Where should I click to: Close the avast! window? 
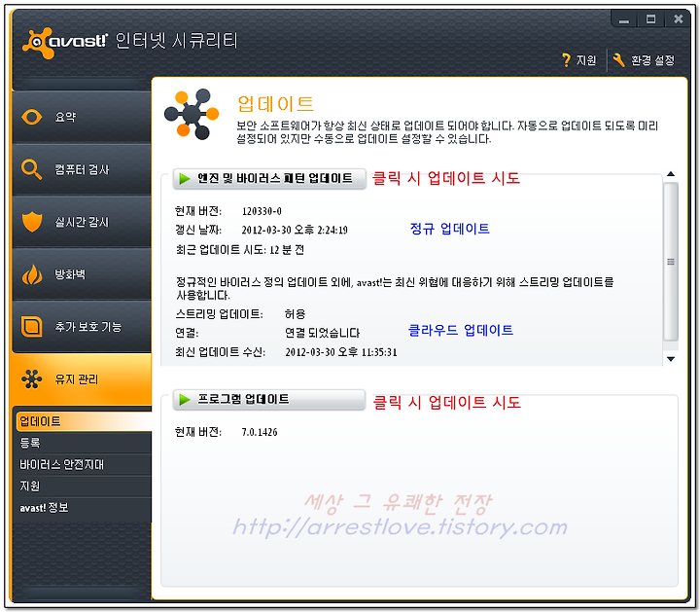(x=679, y=19)
